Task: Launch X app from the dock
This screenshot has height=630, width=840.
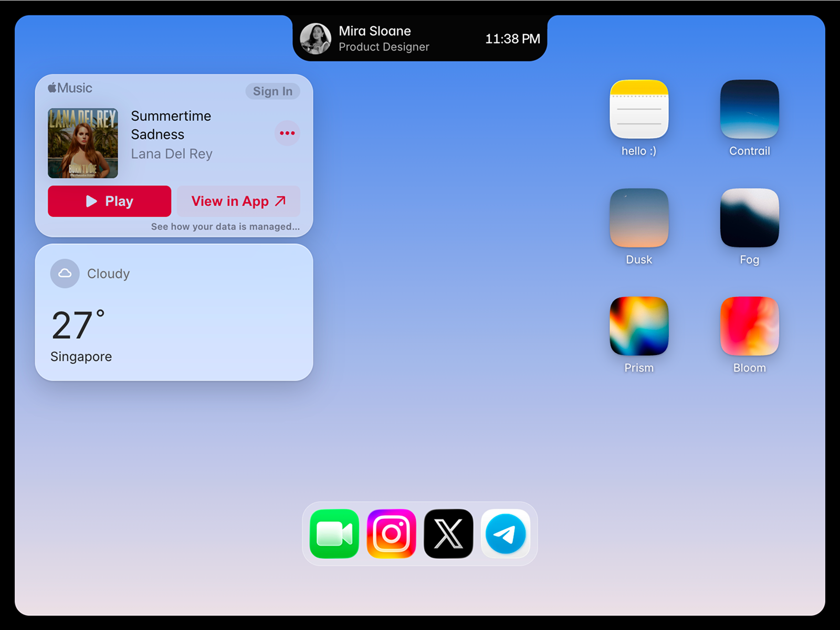Action: tap(448, 534)
